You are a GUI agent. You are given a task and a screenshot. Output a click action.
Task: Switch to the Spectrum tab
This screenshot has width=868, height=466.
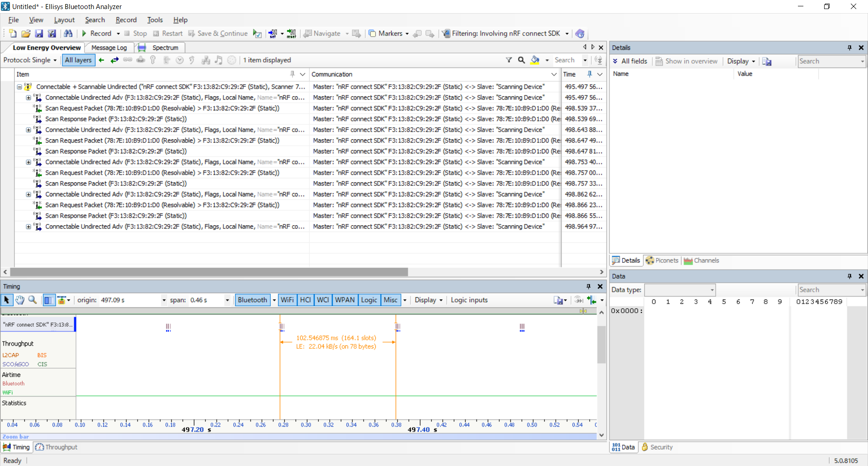pyautogui.click(x=161, y=48)
